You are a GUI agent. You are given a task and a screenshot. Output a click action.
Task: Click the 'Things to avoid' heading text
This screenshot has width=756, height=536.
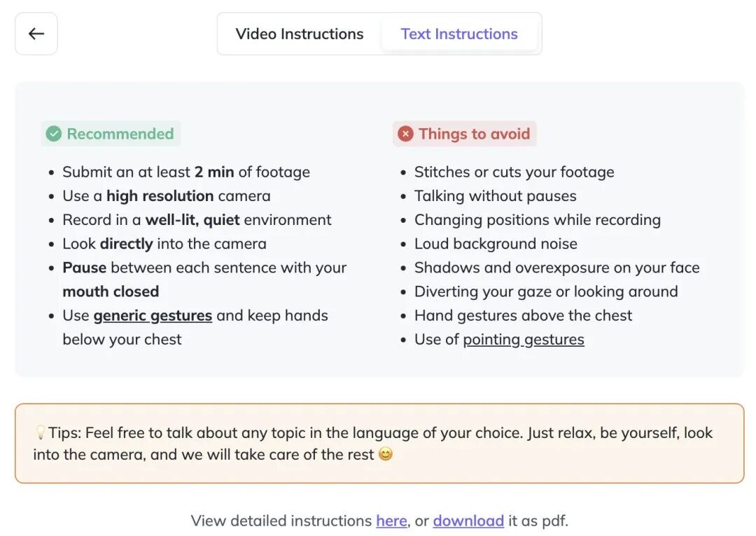(474, 134)
